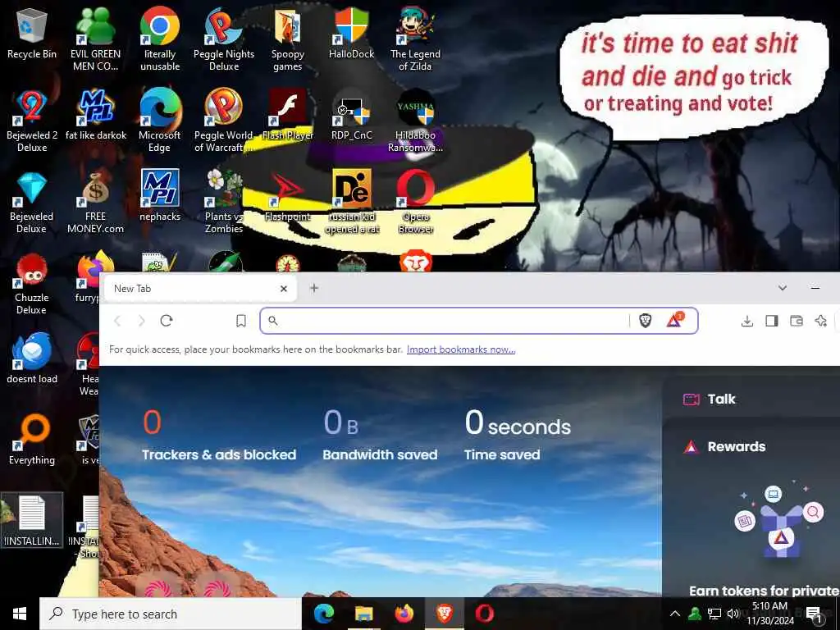Launch the Flash Player shortcut

coord(288,116)
